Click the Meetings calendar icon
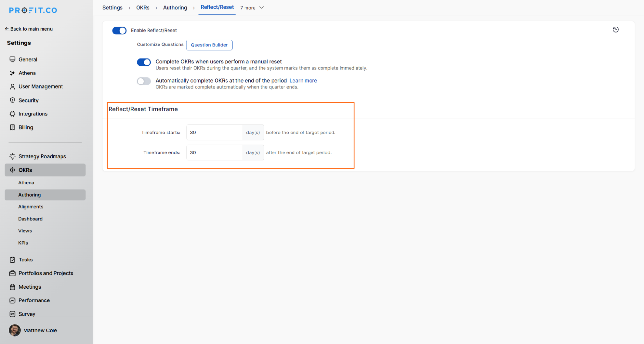Viewport: 644px width, 344px height. click(12, 287)
